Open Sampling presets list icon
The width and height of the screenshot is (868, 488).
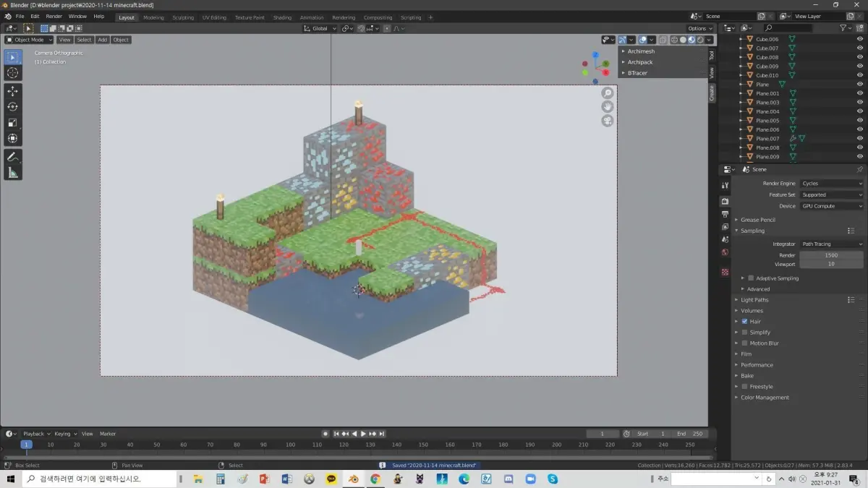(851, 231)
